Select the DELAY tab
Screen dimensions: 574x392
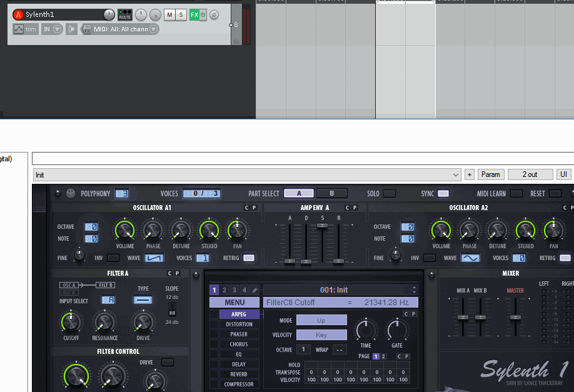[x=239, y=364]
